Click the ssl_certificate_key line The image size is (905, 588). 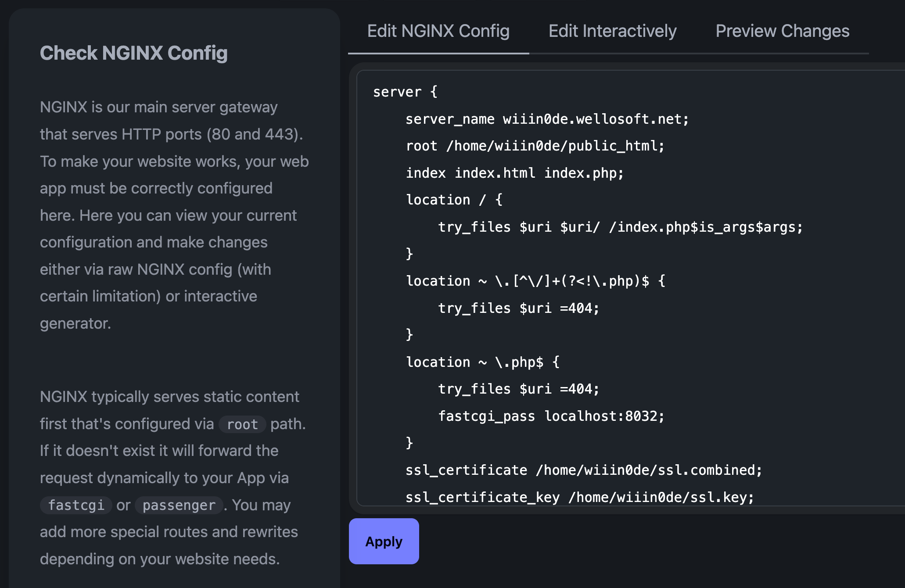pyautogui.click(x=579, y=497)
